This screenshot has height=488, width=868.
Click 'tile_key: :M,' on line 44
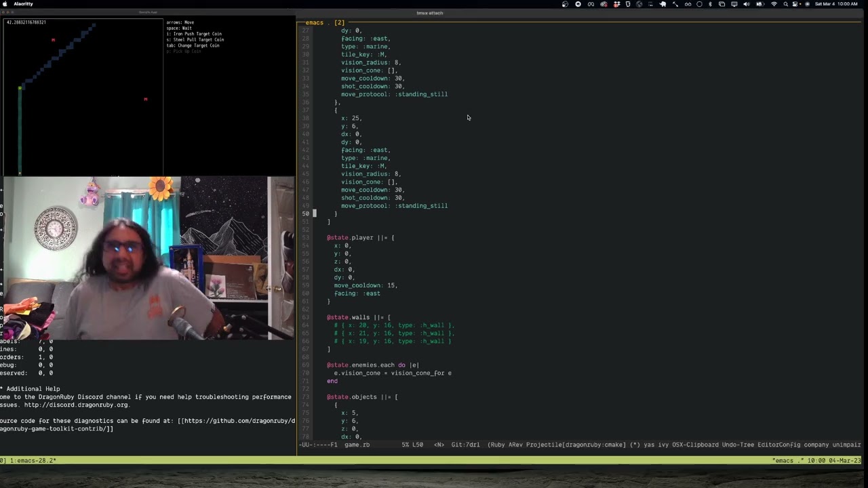pyautogui.click(x=364, y=166)
